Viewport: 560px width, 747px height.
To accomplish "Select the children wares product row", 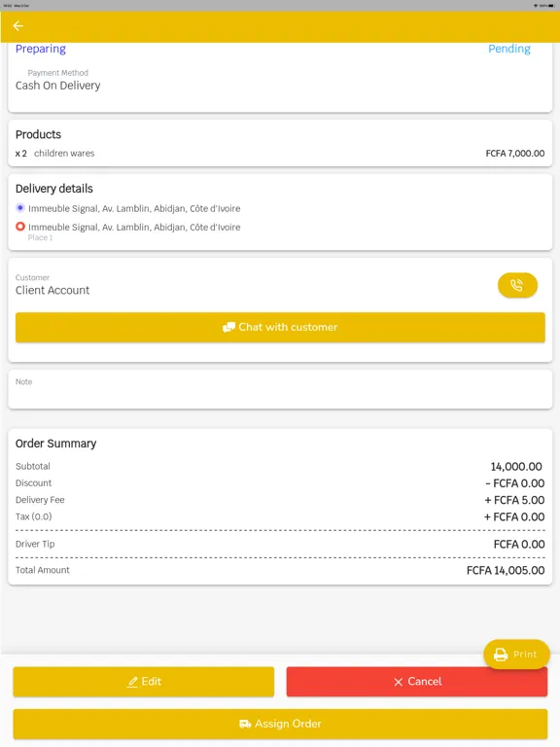I will click(280, 154).
